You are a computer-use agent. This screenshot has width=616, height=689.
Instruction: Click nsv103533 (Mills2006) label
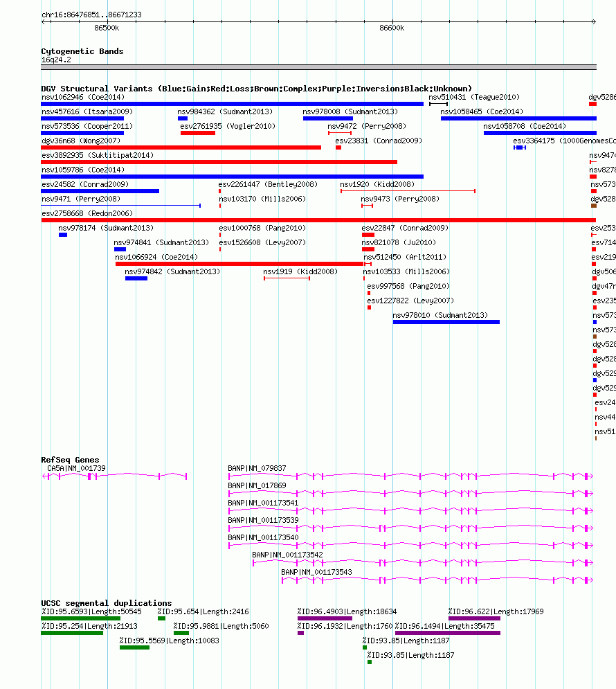coord(406,271)
